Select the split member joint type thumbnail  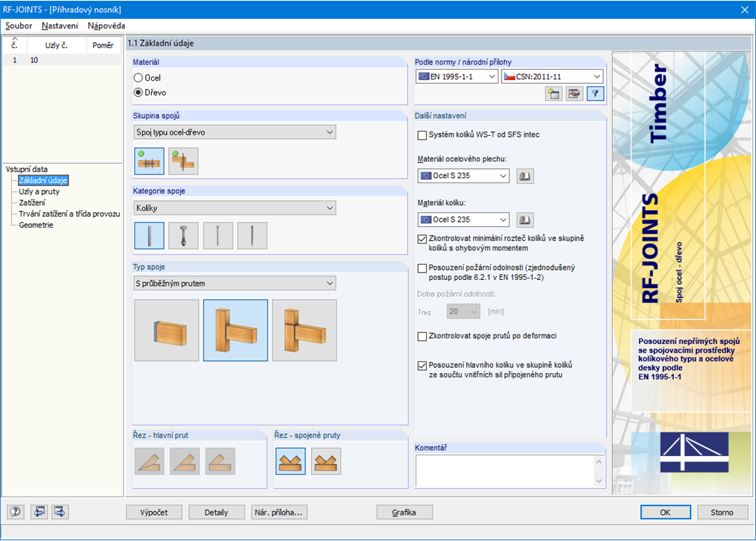[x=305, y=330]
